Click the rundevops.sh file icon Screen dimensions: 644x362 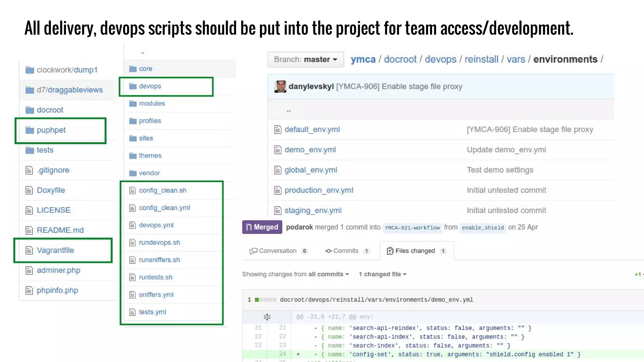pos(132,243)
